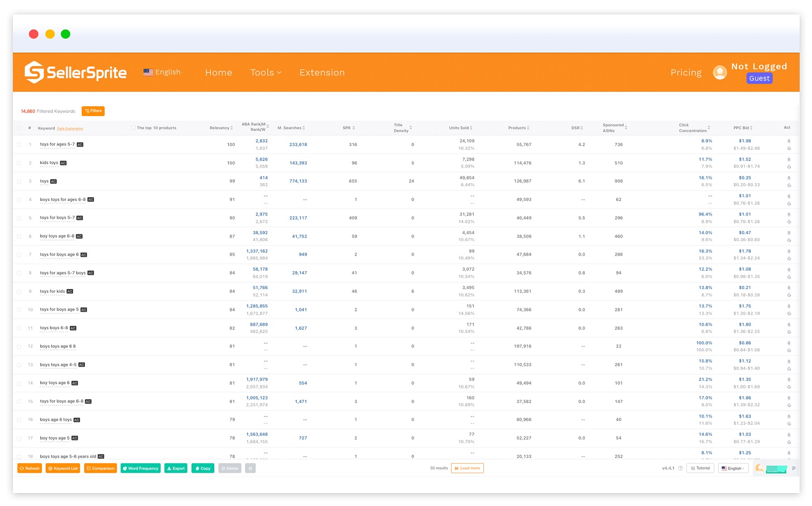Click the Word Frequency button

click(x=141, y=468)
